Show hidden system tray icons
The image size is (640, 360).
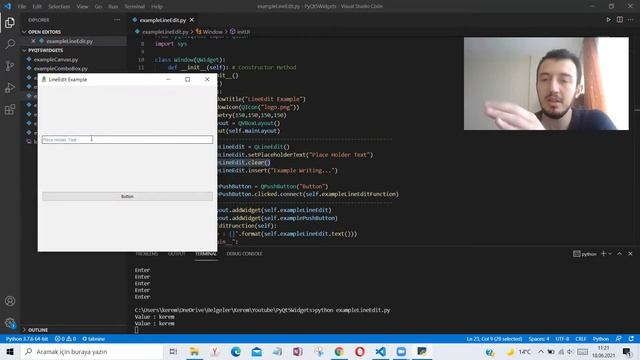[x=540, y=351]
